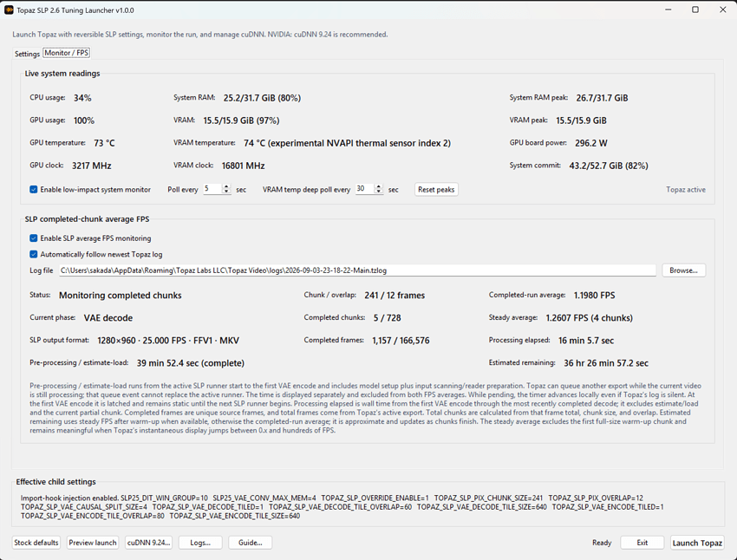Click the TOPAZ_SLP_PIX_CHUNK_SIZE=241 setting text
This screenshot has height=560, width=737.
[488, 498]
